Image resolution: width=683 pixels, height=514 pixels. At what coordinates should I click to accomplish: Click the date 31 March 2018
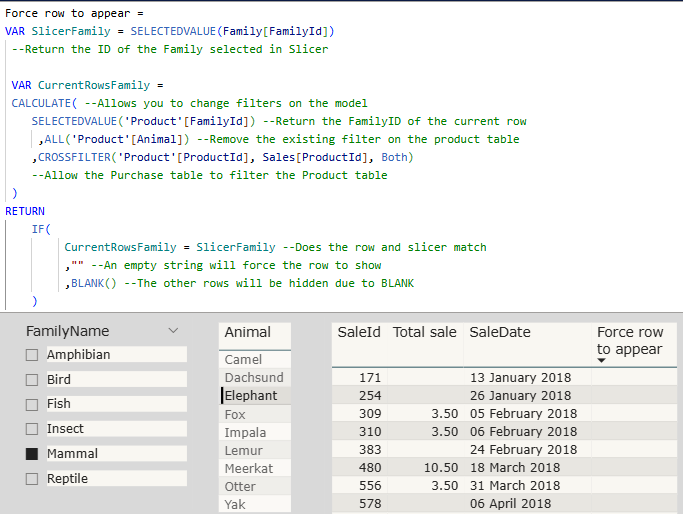coord(515,485)
